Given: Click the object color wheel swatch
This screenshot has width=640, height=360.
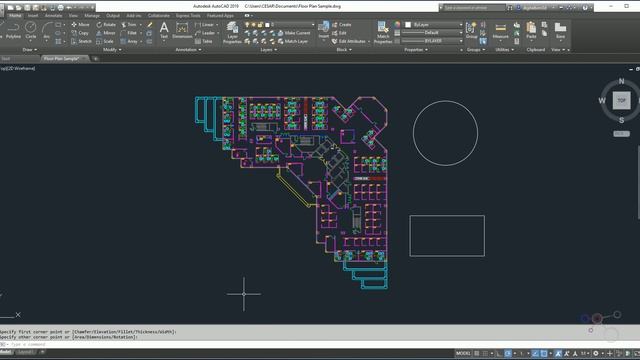Looking at the screenshot, I should click(398, 24).
